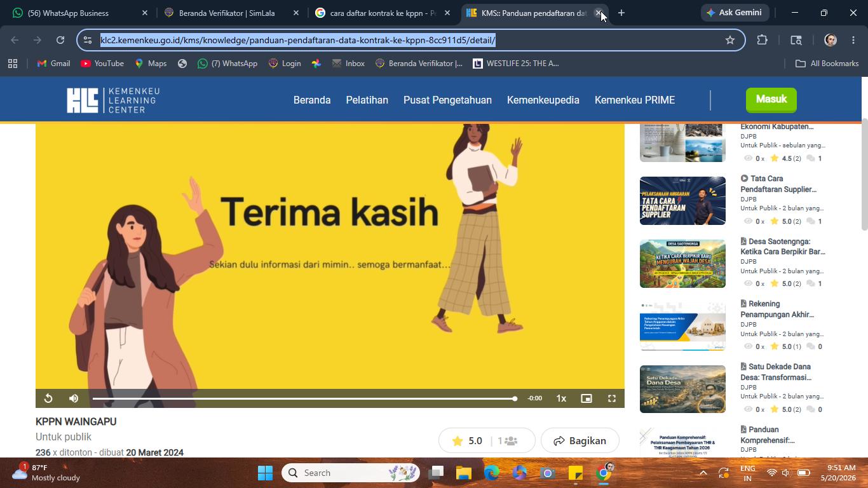Open the Pelatihan menu item
The image size is (868, 488).
367,100
